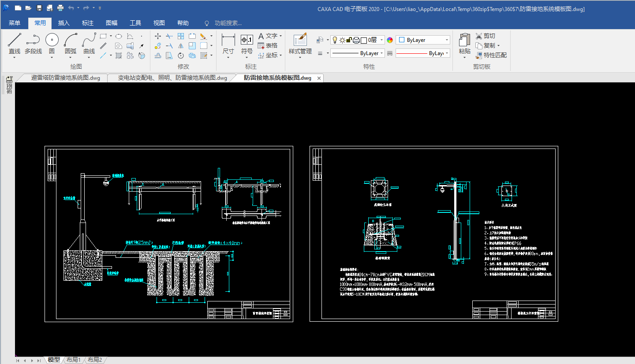Open the 尺寸 dimension tool
Image resolution: width=635 pixels, height=364 pixels.
click(228, 44)
